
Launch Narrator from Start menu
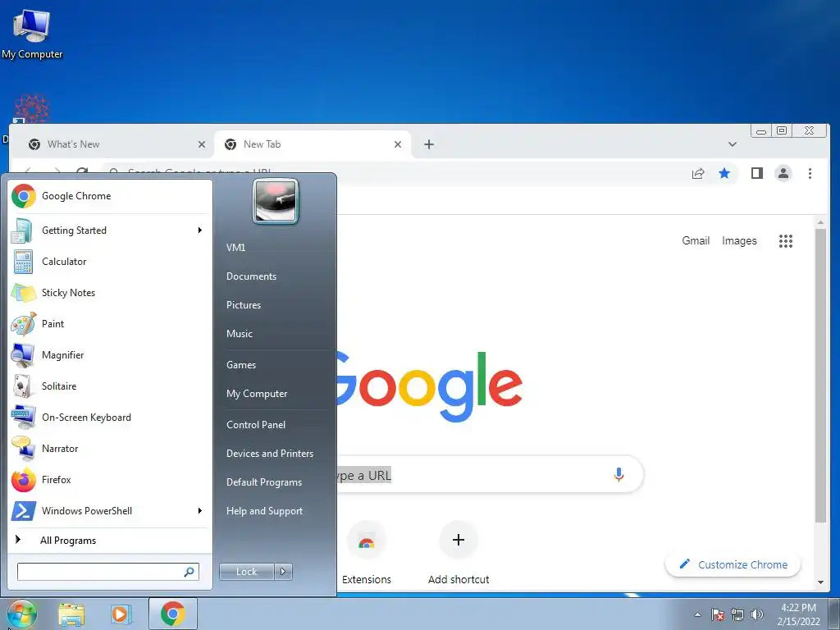[110, 449]
